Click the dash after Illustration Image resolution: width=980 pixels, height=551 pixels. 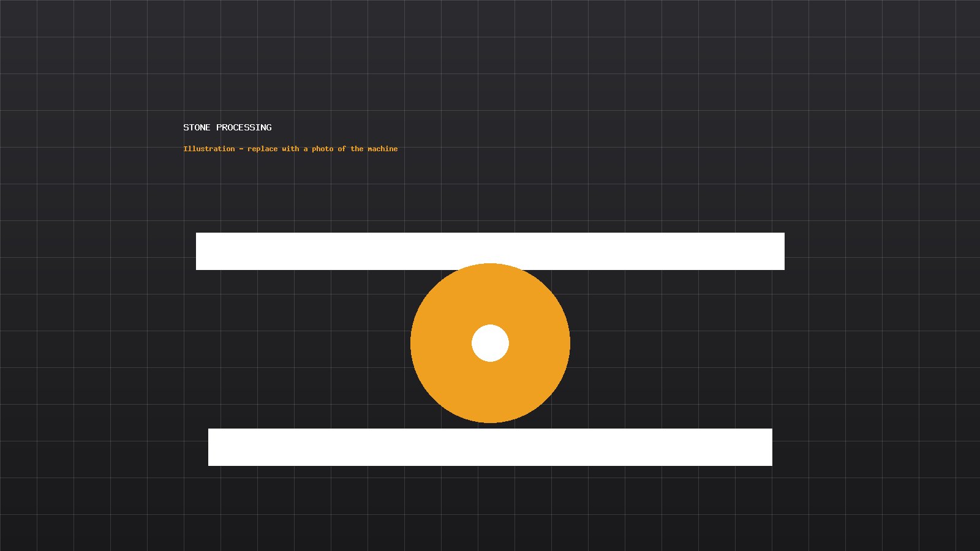click(241, 149)
